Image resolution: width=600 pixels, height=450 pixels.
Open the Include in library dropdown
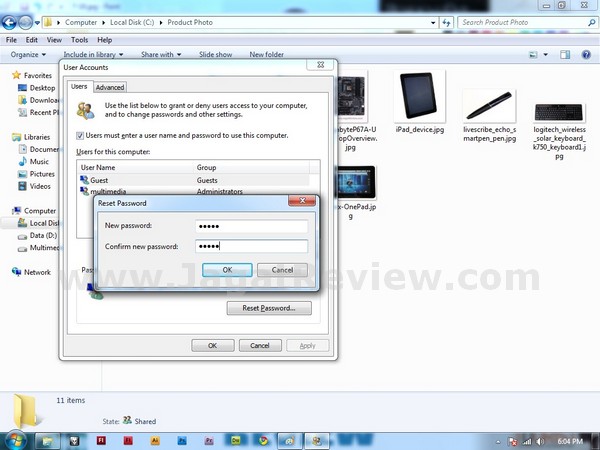click(x=94, y=55)
